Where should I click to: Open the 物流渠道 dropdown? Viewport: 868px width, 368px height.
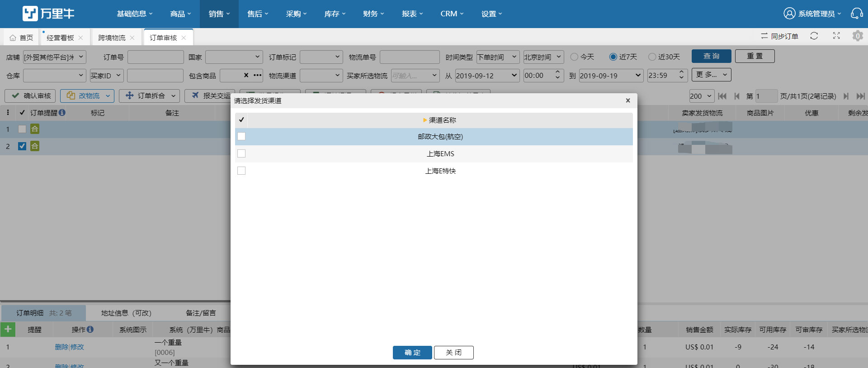coord(321,76)
